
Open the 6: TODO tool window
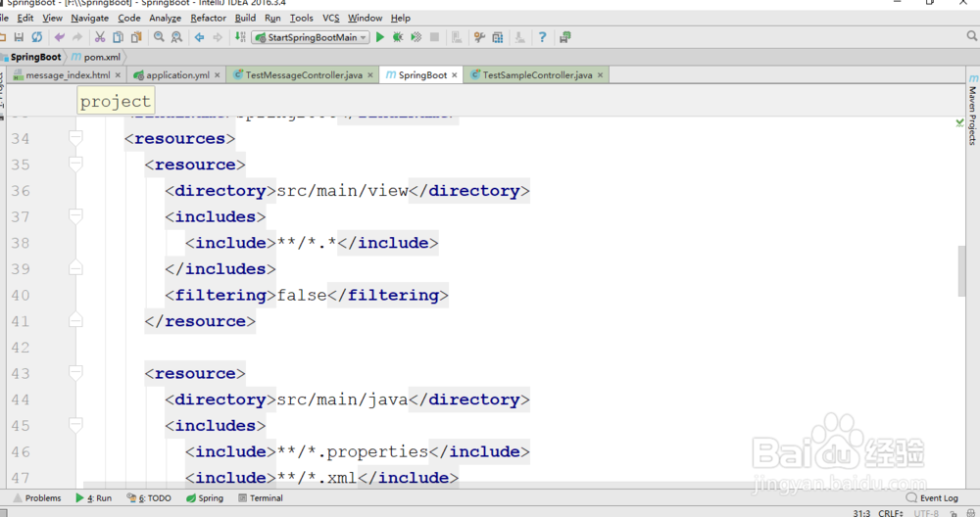click(149, 498)
